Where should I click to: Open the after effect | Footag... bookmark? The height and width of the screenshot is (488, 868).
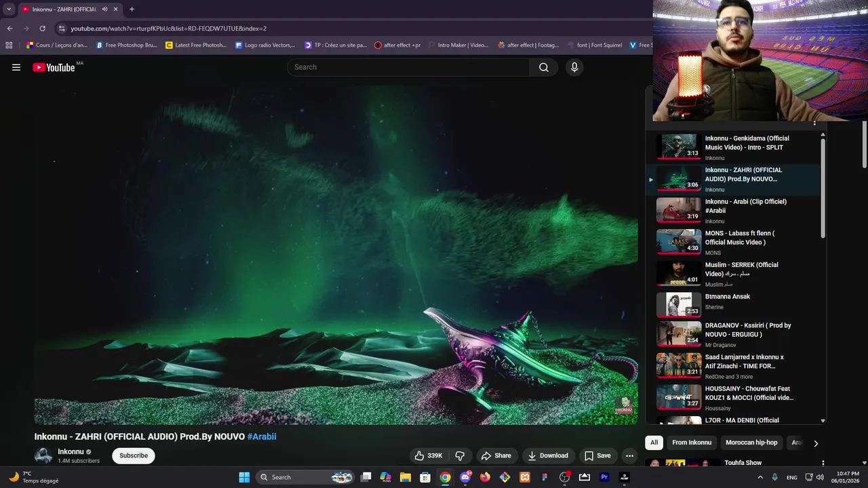pos(528,45)
